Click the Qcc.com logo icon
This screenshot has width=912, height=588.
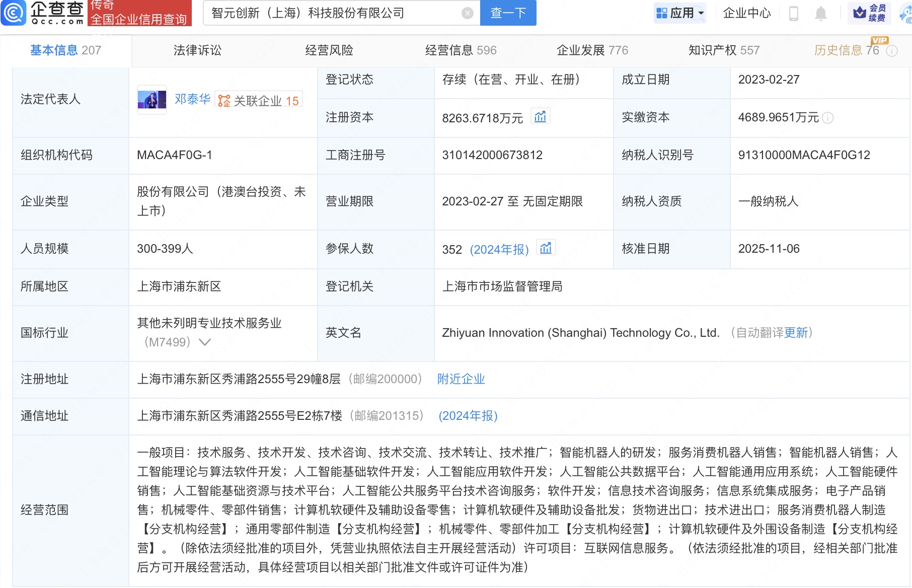(x=14, y=13)
